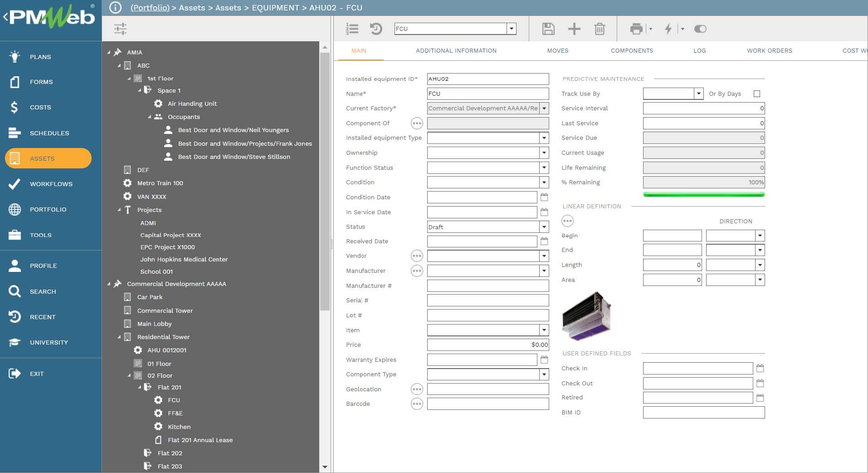868x473 pixels.
Task: Open the Installed equipment Type dropdown
Action: pyautogui.click(x=544, y=138)
